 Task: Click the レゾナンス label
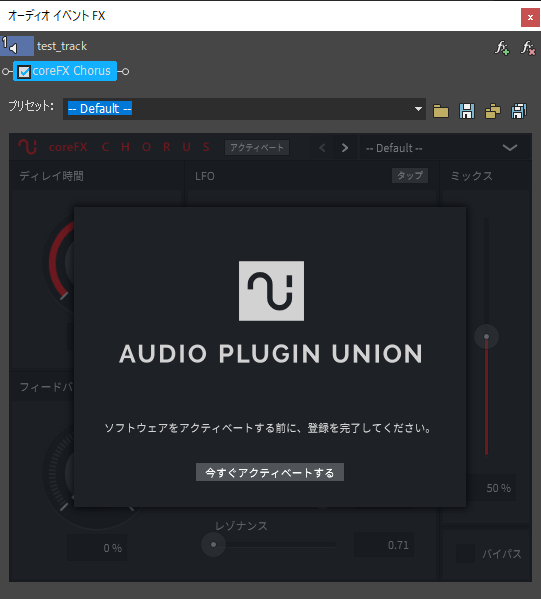click(241, 526)
